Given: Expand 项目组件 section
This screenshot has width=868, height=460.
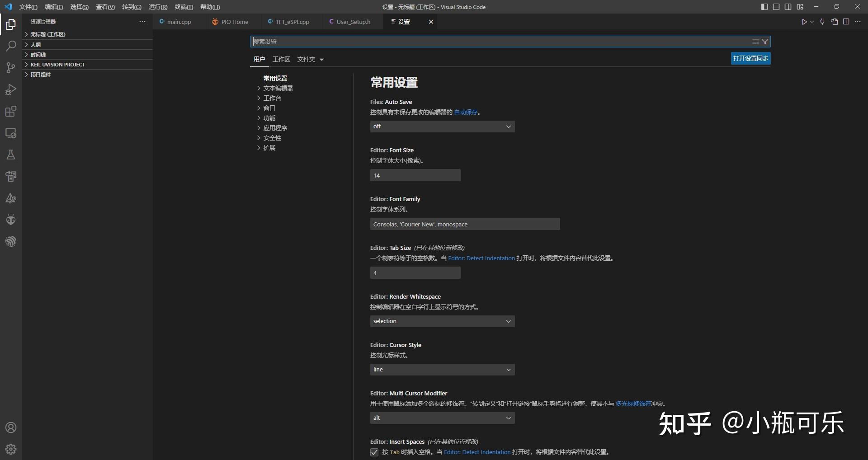Looking at the screenshot, I should 87,75.
